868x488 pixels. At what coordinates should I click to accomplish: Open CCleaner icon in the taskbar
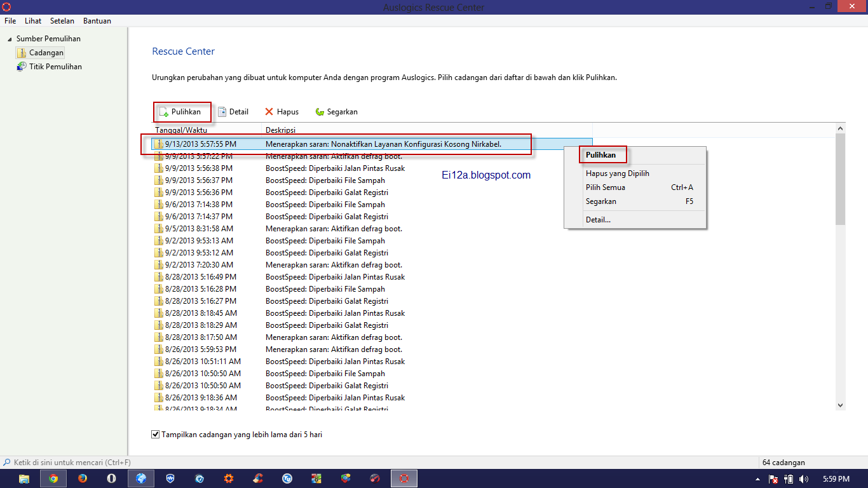258,478
